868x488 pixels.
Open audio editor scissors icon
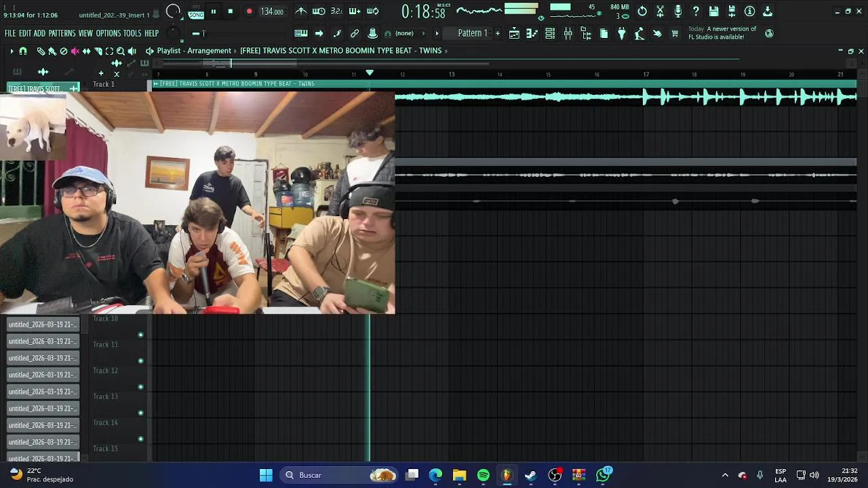[x=660, y=11]
